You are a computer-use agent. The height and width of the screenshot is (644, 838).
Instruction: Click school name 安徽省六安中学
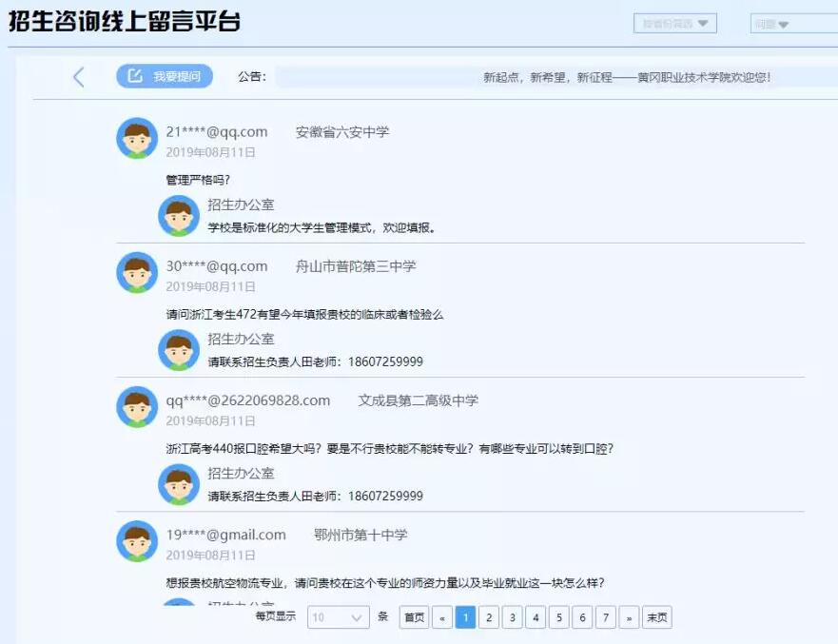click(342, 132)
